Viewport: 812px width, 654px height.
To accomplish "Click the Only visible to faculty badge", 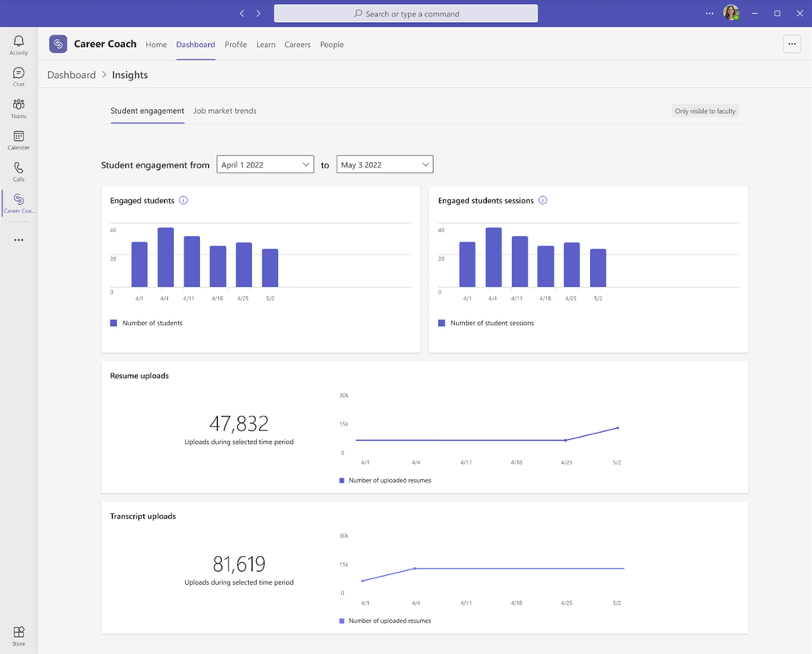I will click(x=705, y=111).
